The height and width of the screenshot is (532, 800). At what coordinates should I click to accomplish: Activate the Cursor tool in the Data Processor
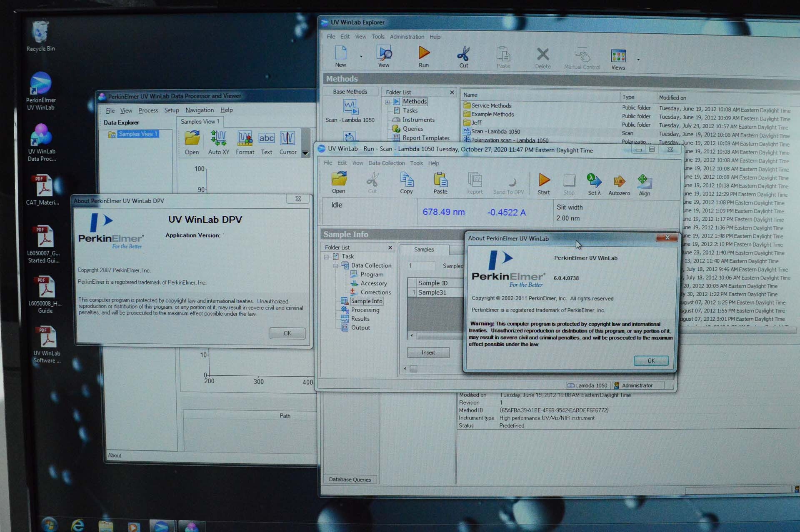tap(287, 138)
